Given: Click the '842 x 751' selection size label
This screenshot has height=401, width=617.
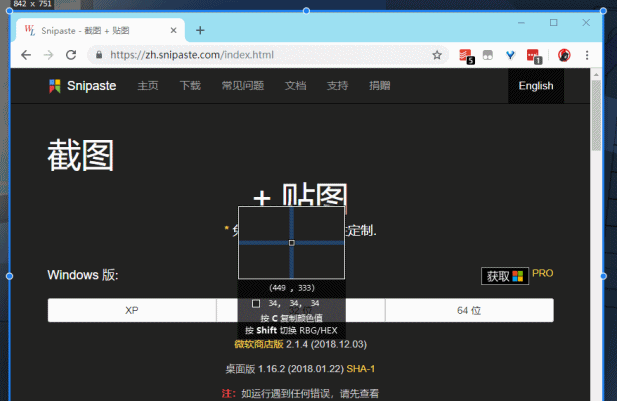Looking at the screenshot, I should coord(32,4).
